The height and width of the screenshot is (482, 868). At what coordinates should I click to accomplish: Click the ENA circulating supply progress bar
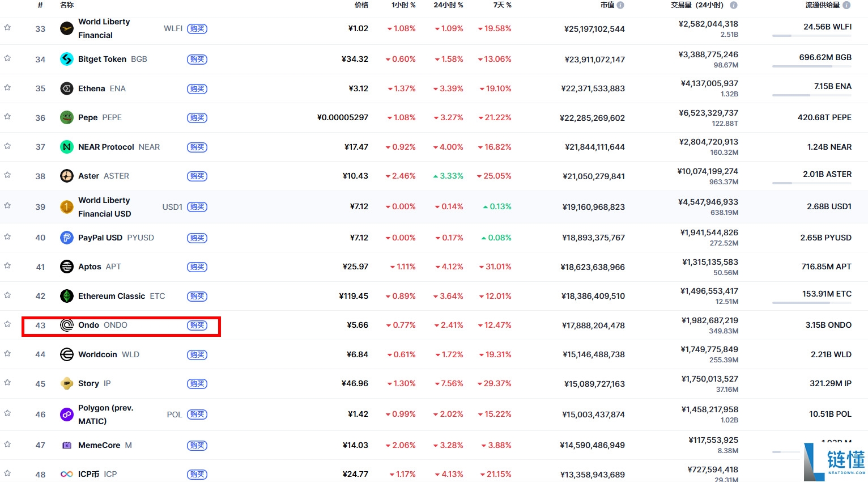(x=812, y=95)
